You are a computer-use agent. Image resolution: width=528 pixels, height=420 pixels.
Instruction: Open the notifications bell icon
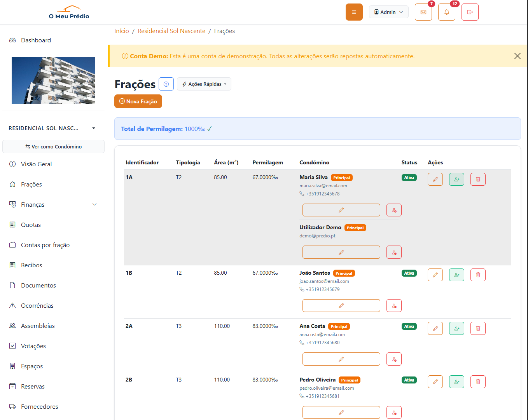[x=446, y=12]
